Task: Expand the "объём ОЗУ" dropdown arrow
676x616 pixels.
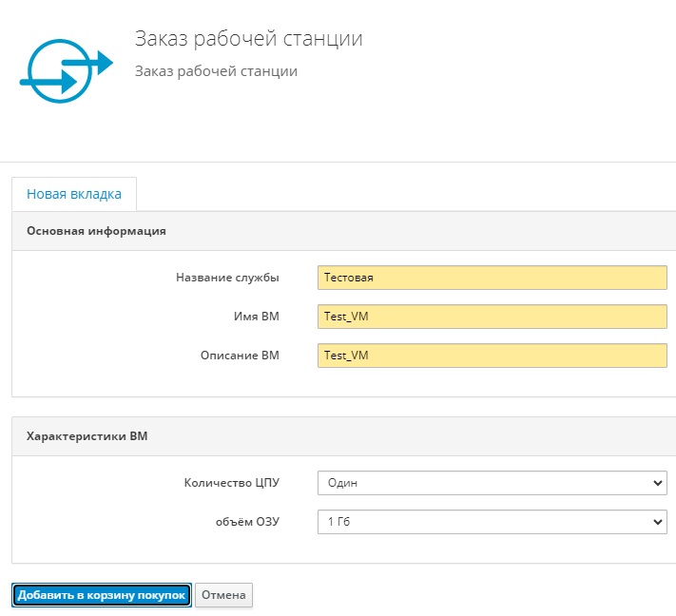Action: tap(659, 522)
